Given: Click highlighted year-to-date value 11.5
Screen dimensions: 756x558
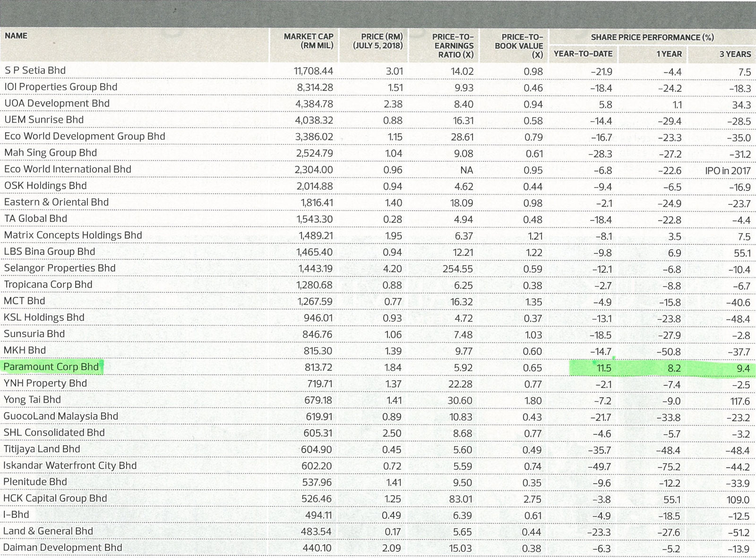Looking at the screenshot, I should pyautogui.click(x=604, y=369).
